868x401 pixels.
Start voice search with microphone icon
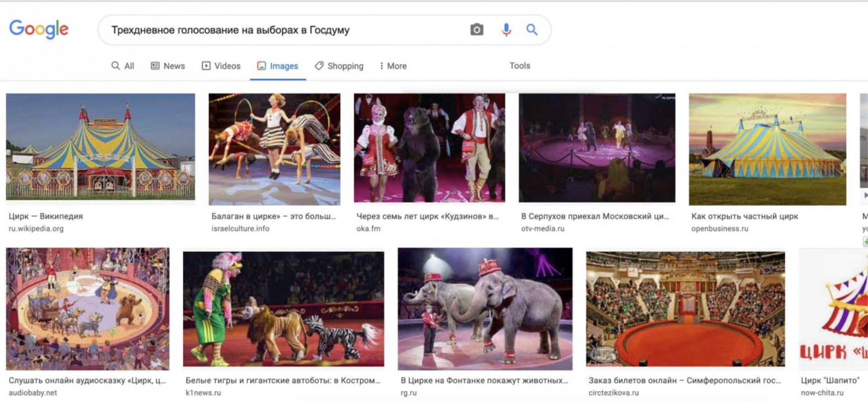[506, 30]
